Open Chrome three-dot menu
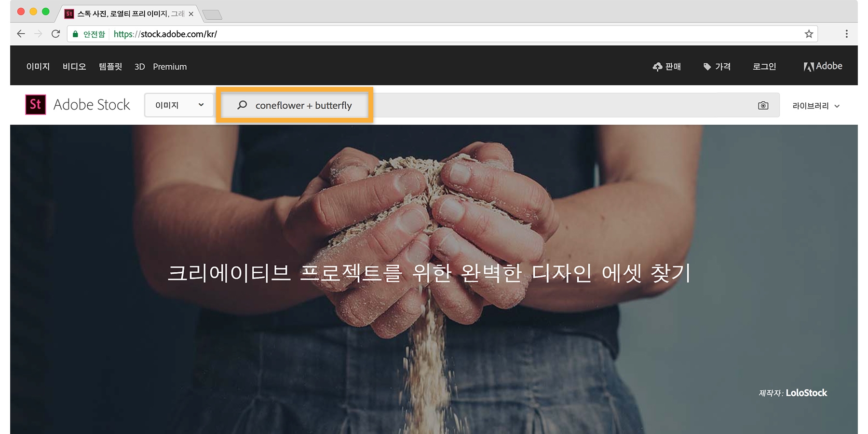Image resolution: width=868 pixels, height=434 pixels. 846,34
